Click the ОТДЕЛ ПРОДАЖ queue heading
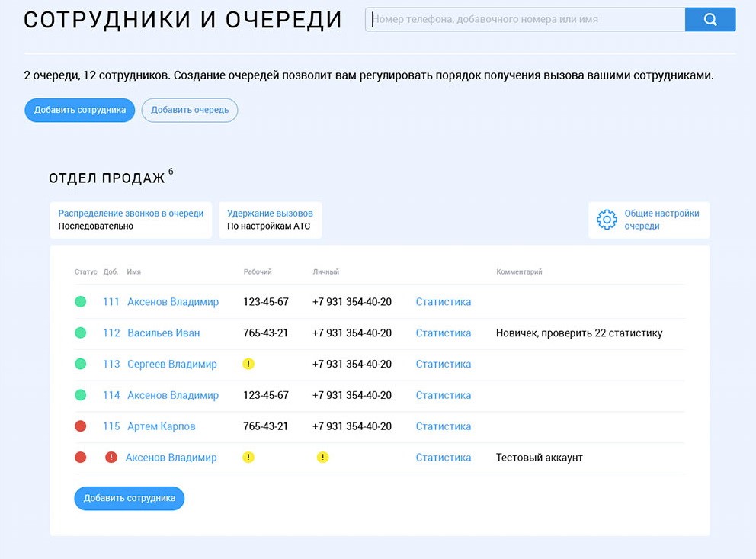Screen dimensions: 756x559 [107, 178]
